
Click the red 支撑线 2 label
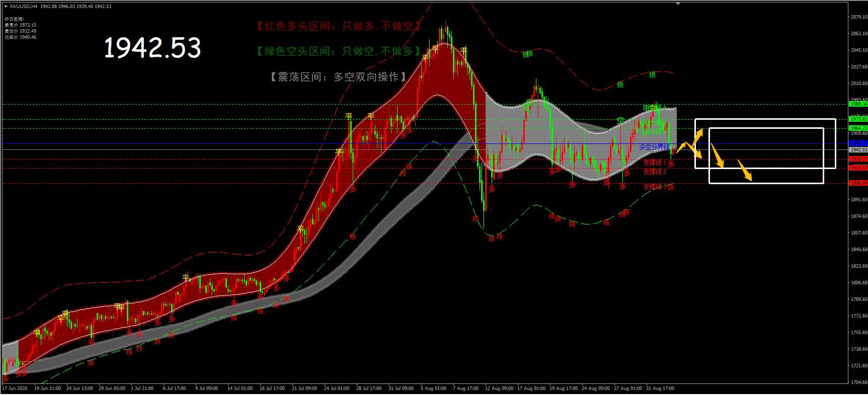(655, 172)
